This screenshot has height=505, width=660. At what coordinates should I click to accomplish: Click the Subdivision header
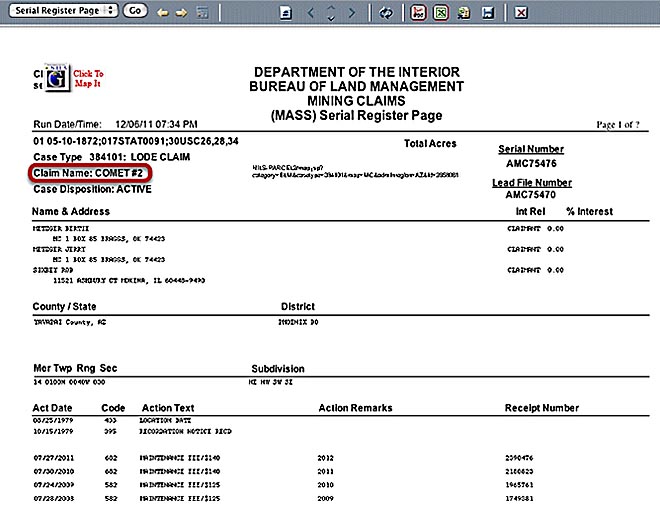tap(278, 369)
